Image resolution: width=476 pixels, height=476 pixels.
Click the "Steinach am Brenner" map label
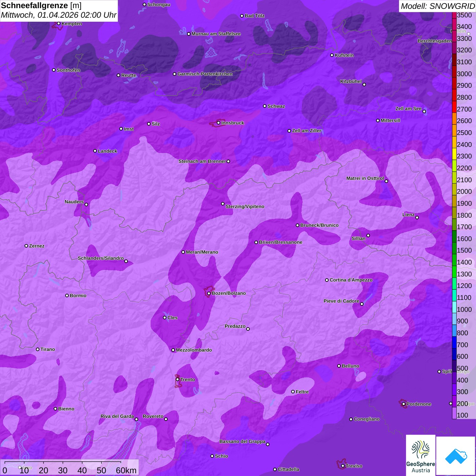click(202, 161)
